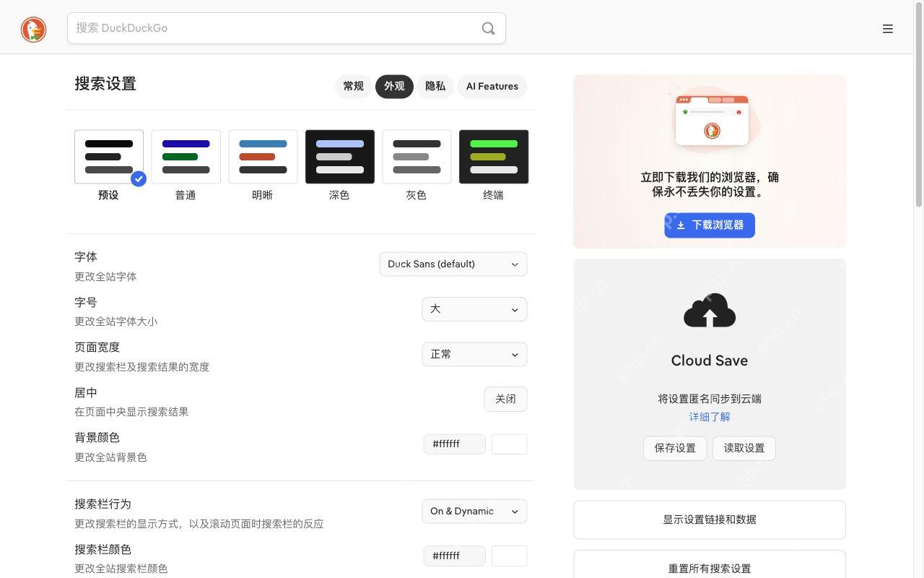Open the 字号 size dropdown

(474, 309)
